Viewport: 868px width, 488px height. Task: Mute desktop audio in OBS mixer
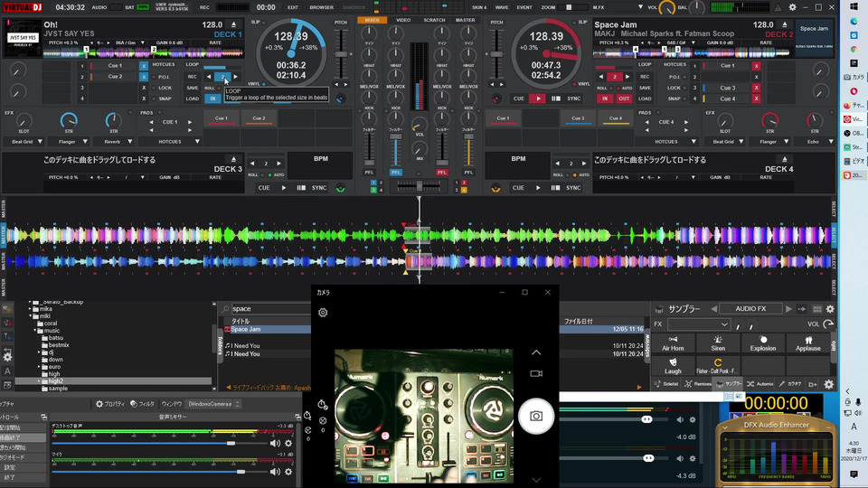point(275,443)
